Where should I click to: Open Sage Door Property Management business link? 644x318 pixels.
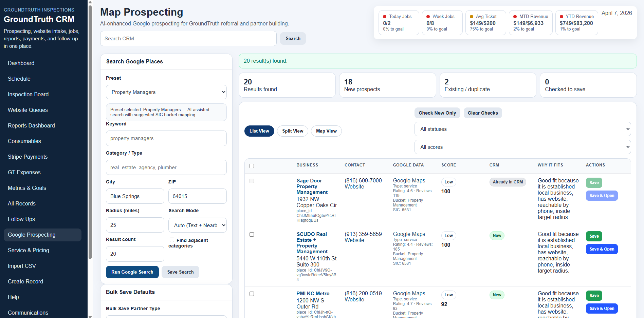coord(312,186)
